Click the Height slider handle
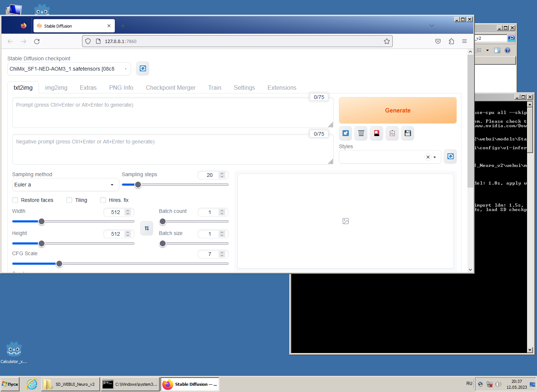 click(x=42, y=243)
